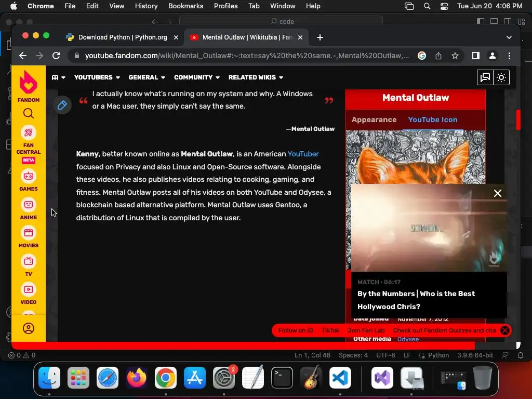The image size is (532, 399).
Task: Open the Profiles menu in menu bar
Action: [225, 6]
